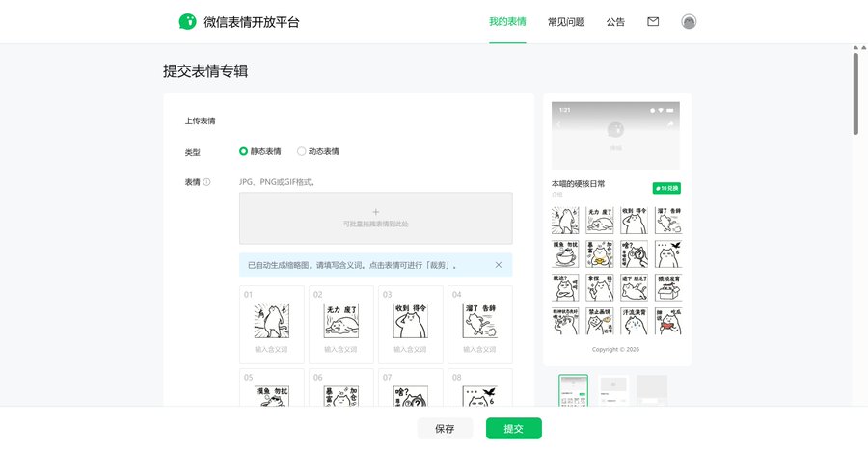Click sticker 01 thumbnail to crop it
The height and width of the screenshot is (450, 868).
(272, 321)
